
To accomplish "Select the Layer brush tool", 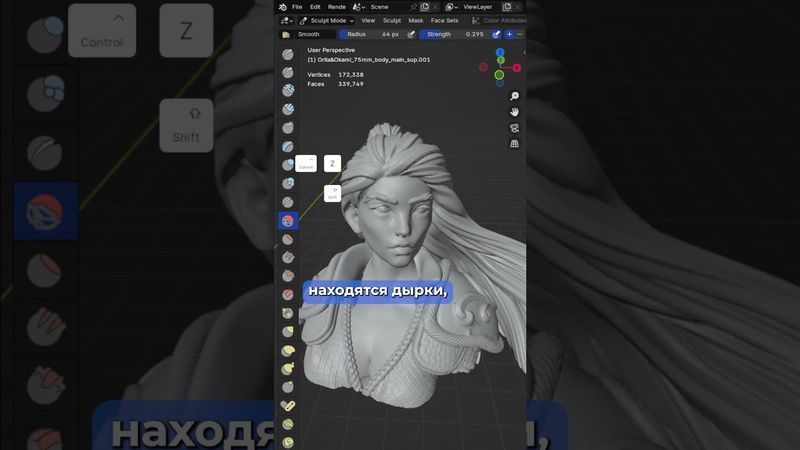I will pyautogui.click(x=288, y=146).
